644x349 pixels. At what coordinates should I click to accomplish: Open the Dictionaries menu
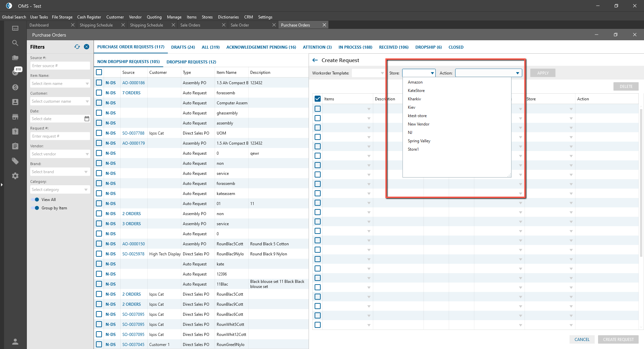[228, 17]
